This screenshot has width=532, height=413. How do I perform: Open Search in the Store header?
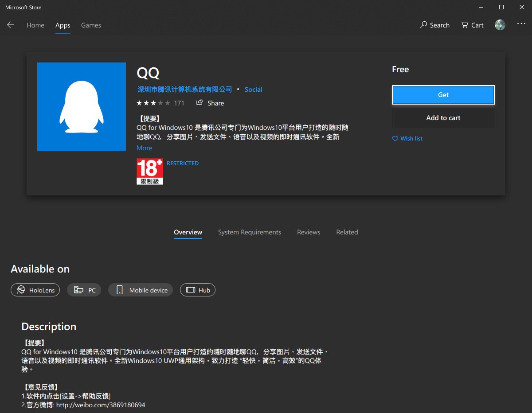(434, 25)
